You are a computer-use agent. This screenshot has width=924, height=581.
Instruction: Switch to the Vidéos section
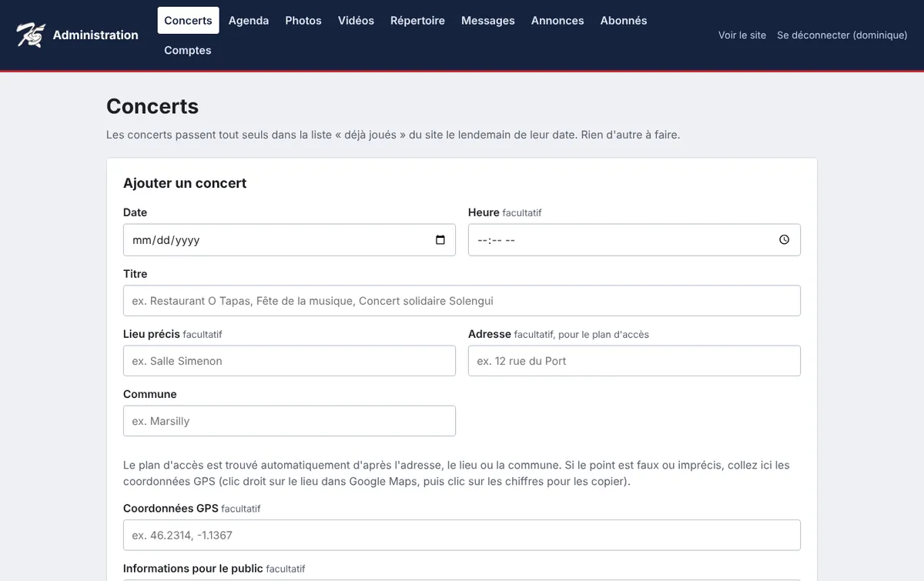(356, 21)
